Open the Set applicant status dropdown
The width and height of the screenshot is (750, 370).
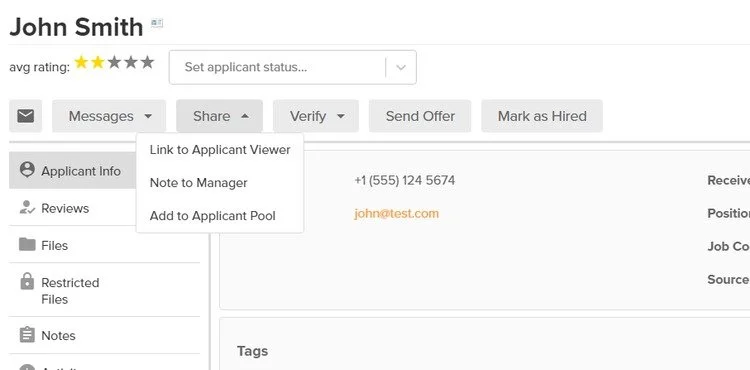[x=293, y=67]
